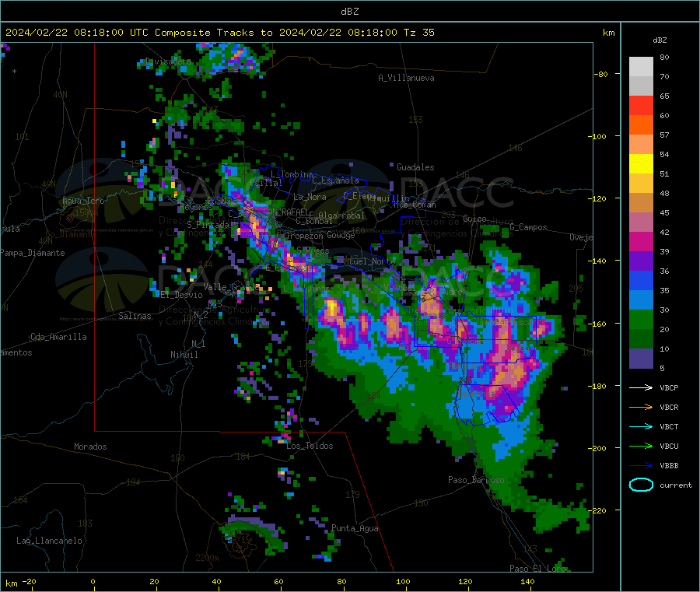Click the cyan 'current' ellipse legend icon
700x592 pixels.
[x=641, y=485]
